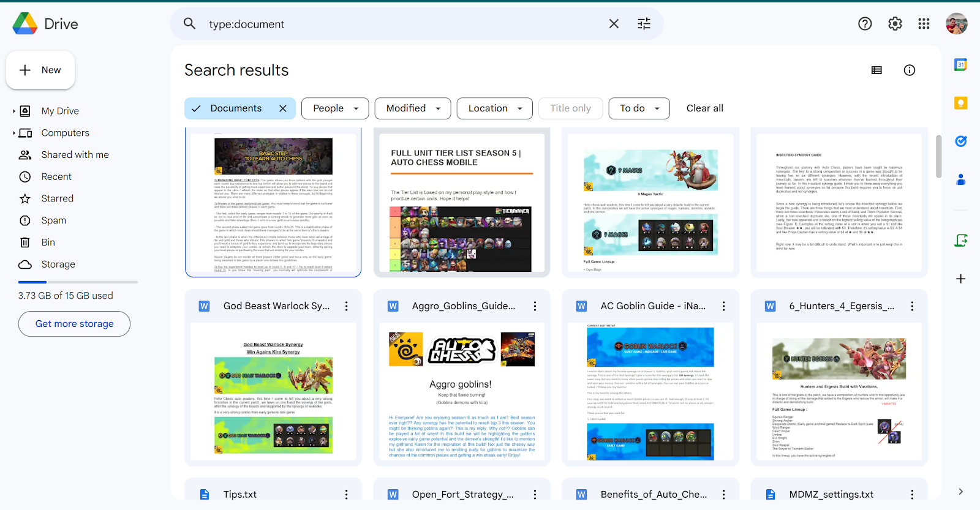Select the MDMZ_settings.txt file name
The width and height of the screenshot is (980, 510).
click(831, 494)
